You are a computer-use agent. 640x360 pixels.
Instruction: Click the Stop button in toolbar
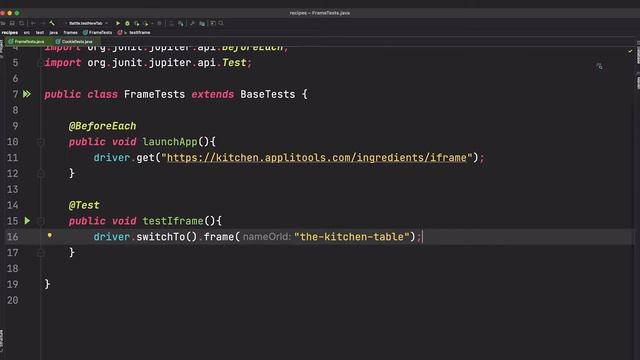(160, 23)
